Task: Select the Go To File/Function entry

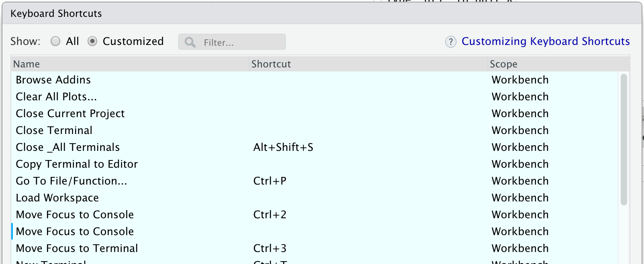Action: click(71, 181)
